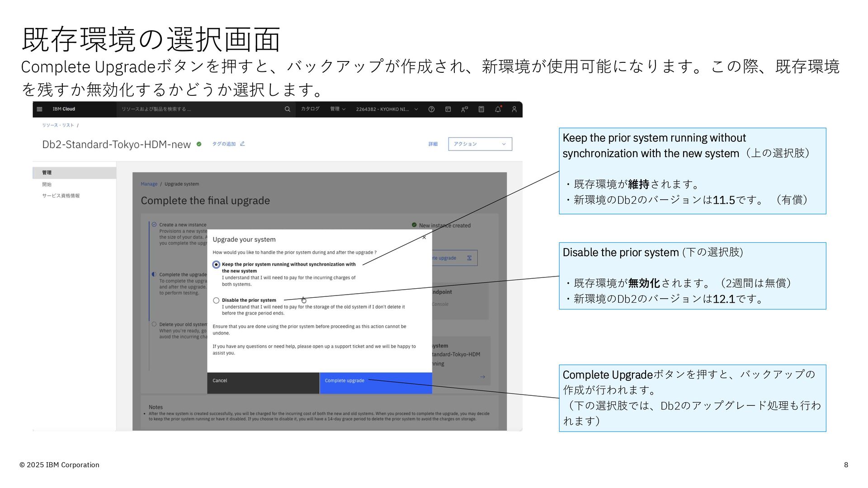Open the IBM Cloud hamburger navigation menu
Screen dimensions: 868x488
[39, 109]
